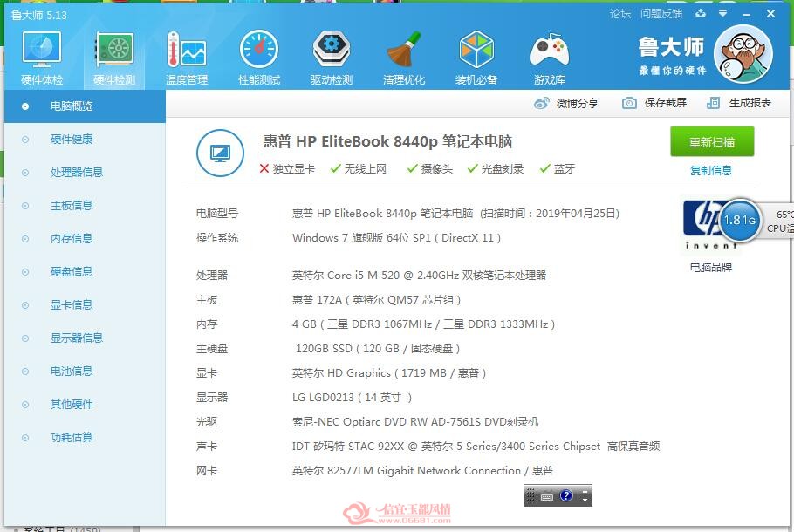Click the 鲁大师 5.13 title text
794x532 pixels.
(x=39, y=15)
